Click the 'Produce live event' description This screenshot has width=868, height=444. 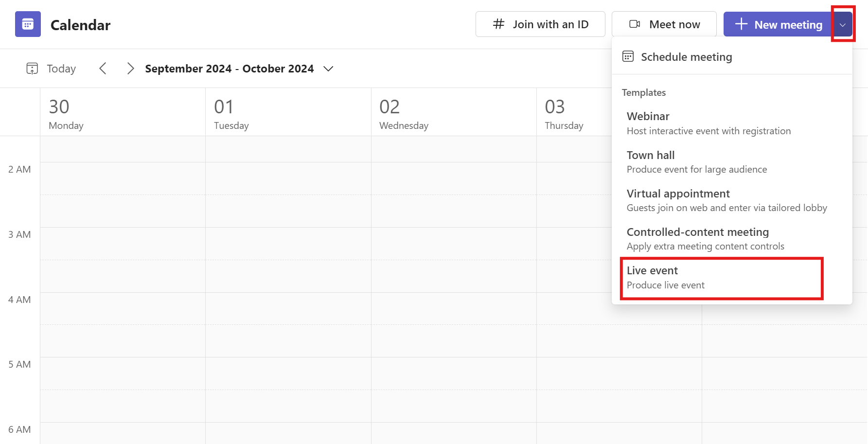(665, 285)
